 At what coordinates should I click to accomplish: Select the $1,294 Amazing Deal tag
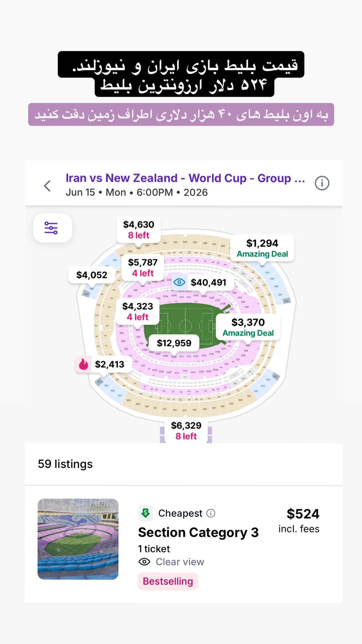tap(262, 248)
